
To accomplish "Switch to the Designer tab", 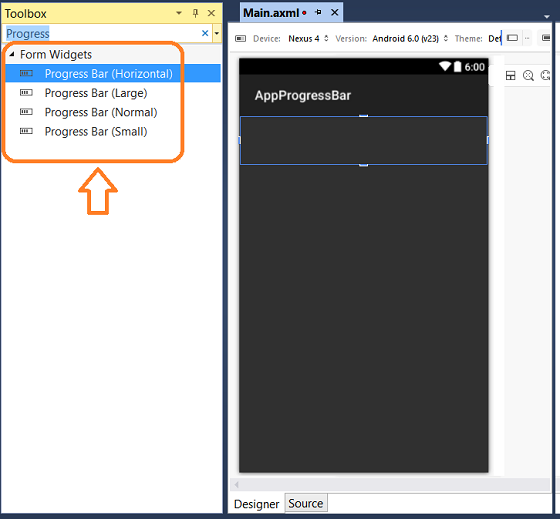I will tap(256, 504).
